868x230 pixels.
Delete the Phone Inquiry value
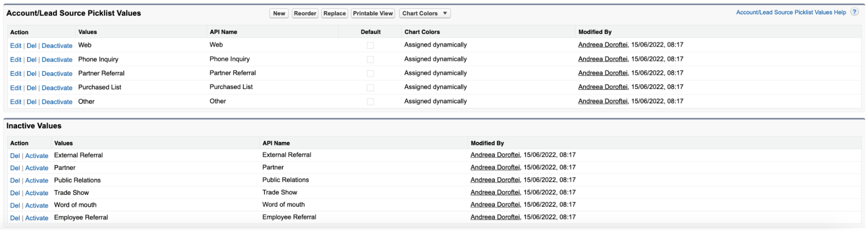pos(32,59)
